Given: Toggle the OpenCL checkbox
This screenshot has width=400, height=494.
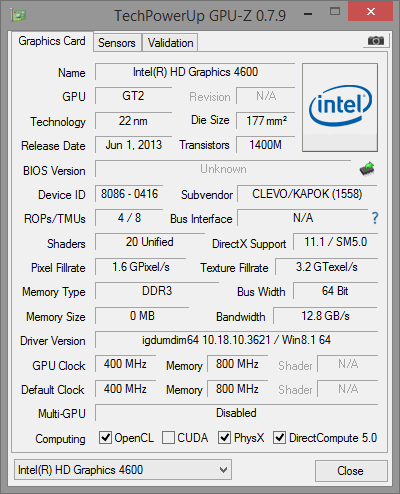Looking at the screenshot, I should [105, 437].
